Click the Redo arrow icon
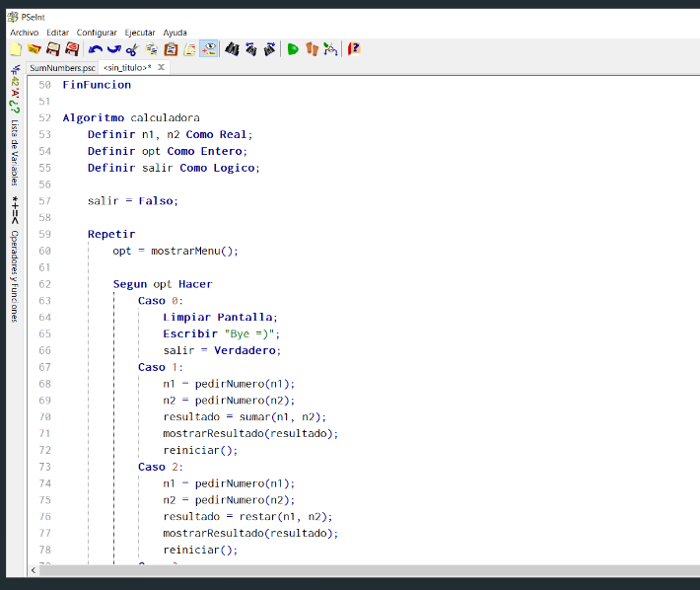This screenshot has height=590, width=700. (113, 48)
